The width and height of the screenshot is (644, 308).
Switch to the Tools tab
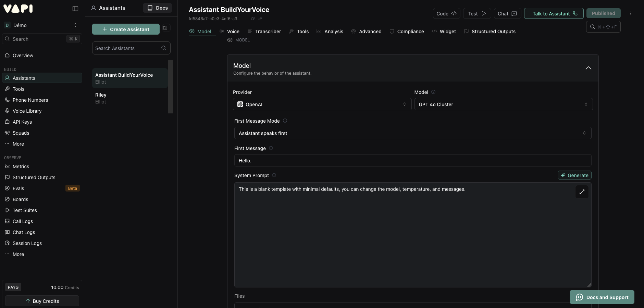(299, 32)
